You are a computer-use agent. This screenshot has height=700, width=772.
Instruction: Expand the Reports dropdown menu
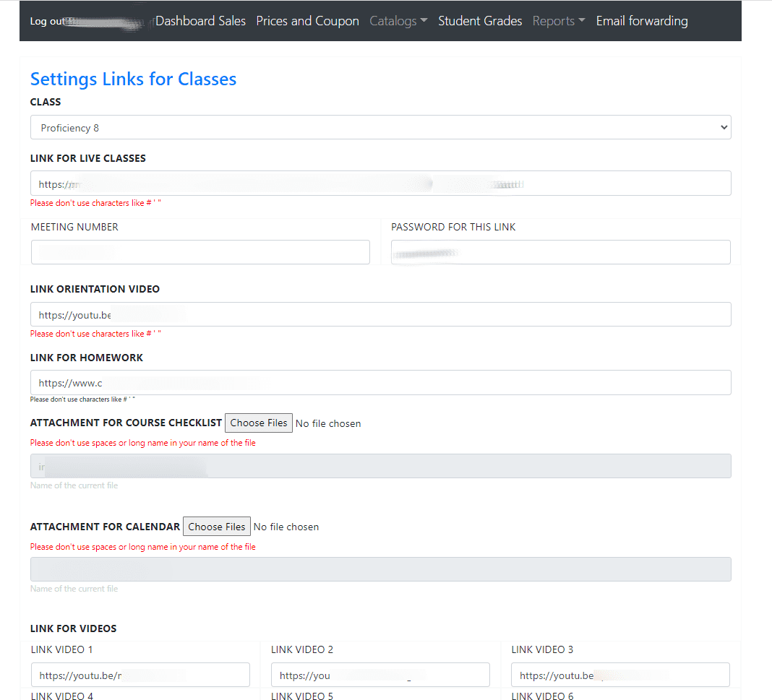point(559,21)
